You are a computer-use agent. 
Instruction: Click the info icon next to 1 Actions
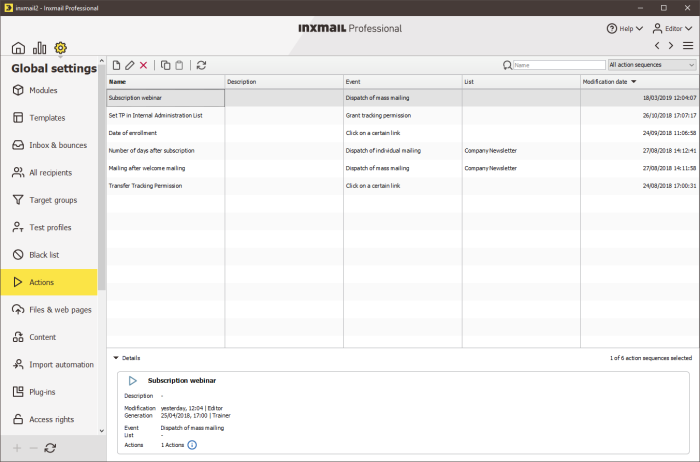(x=192, y=445)
